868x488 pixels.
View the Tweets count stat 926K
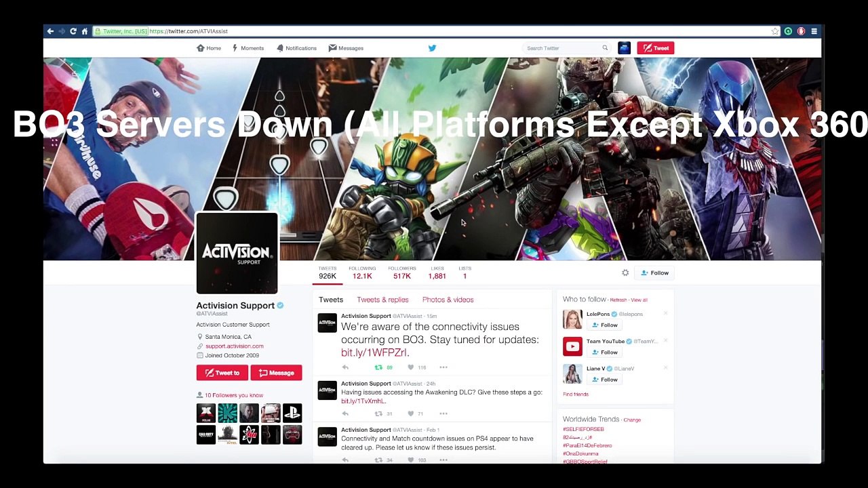click(x=328, y=273)
